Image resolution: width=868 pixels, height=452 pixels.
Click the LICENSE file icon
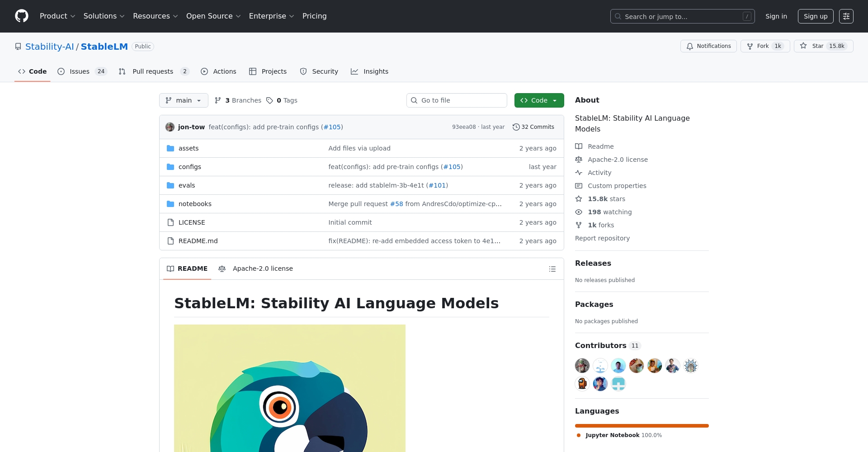[x=170, y=222]
